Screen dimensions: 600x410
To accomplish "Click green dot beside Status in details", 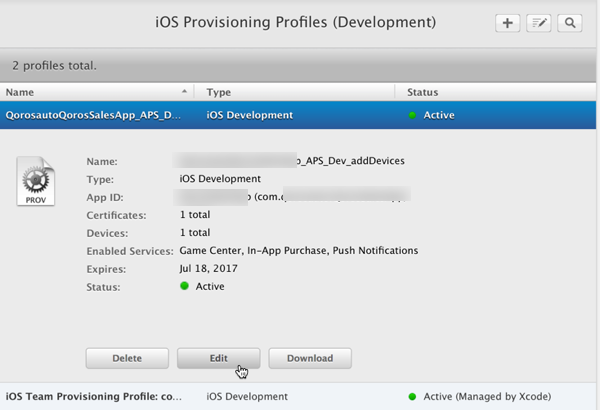I will [184, 287].
